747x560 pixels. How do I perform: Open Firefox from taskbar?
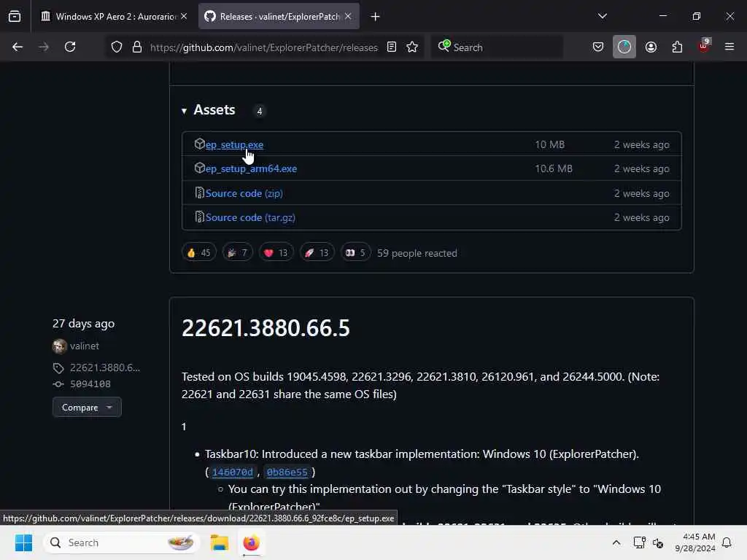[251, 542]
